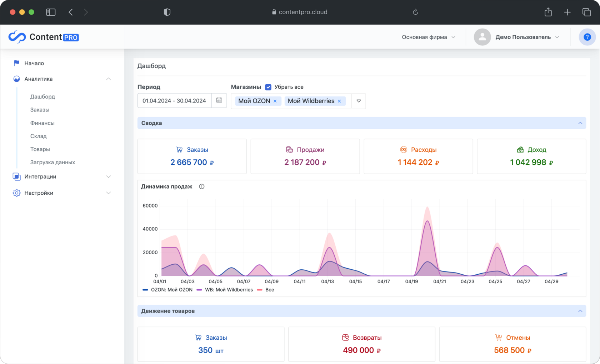Image resolution: width=600 pixels, height=364 pixels.
Task: Remove the Мой Wildberries store tag
Action: pyautogui.click(x=339, y=101)
